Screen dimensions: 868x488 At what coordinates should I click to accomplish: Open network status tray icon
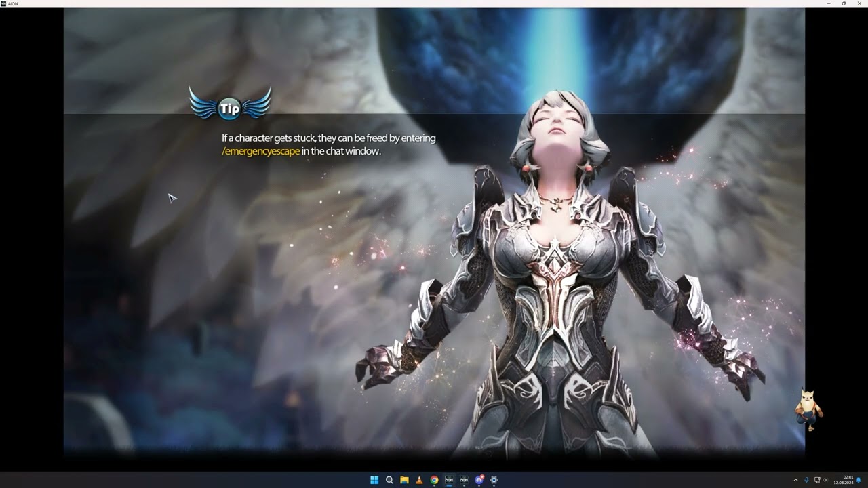coord(816,480)
